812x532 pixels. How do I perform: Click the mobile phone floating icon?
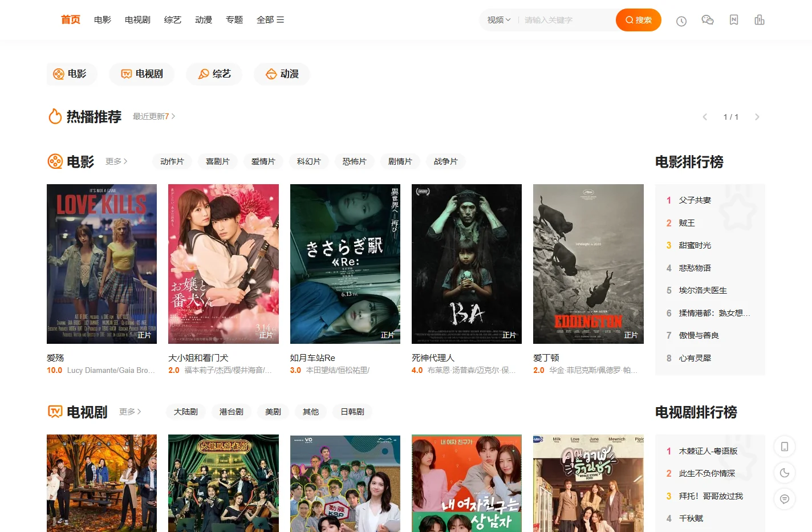point(785,446)
